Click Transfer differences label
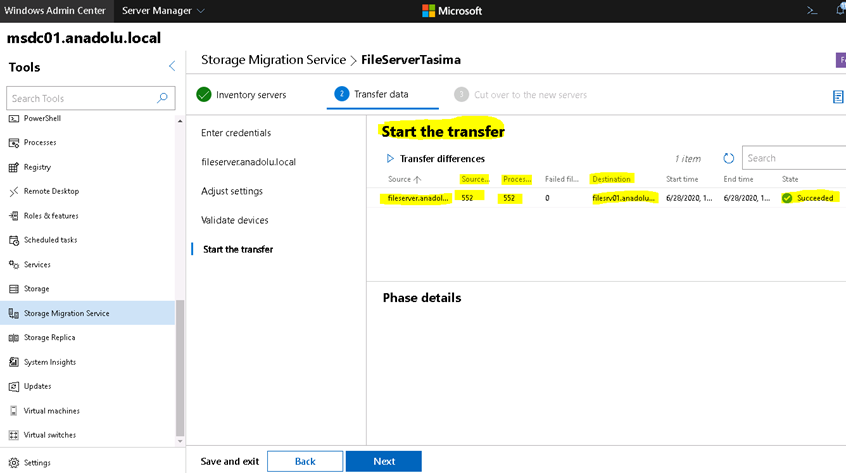 coord(442,159)
